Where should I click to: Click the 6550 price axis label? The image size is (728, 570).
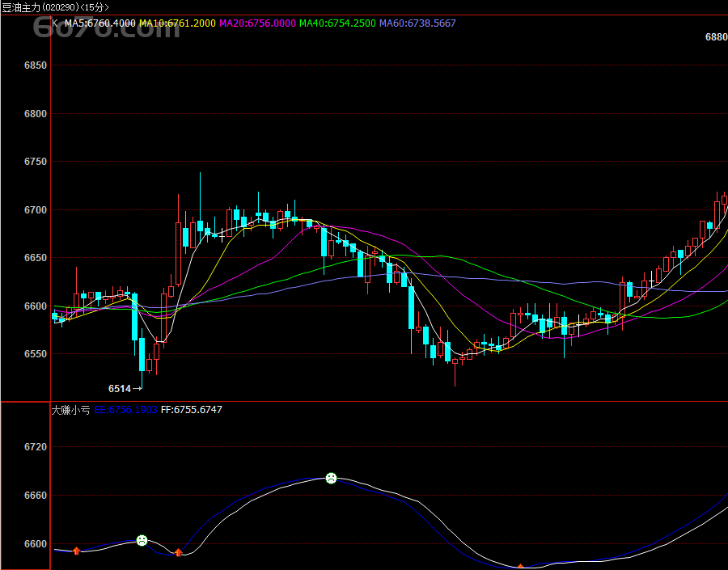[36, 353]
